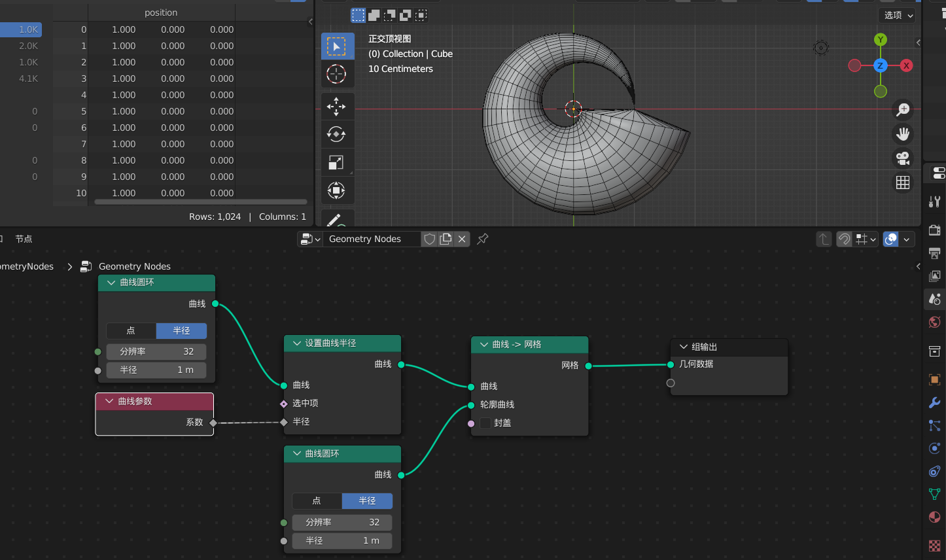Screen dimensions: 946x560
Task: Open Modifiers wrench properties tab
Action: (935, 402)
